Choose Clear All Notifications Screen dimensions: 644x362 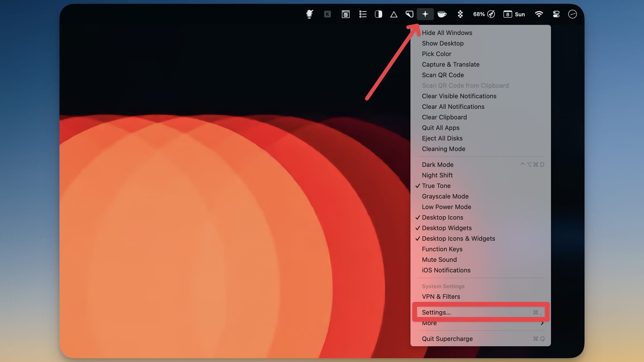[x=480, y=107]
